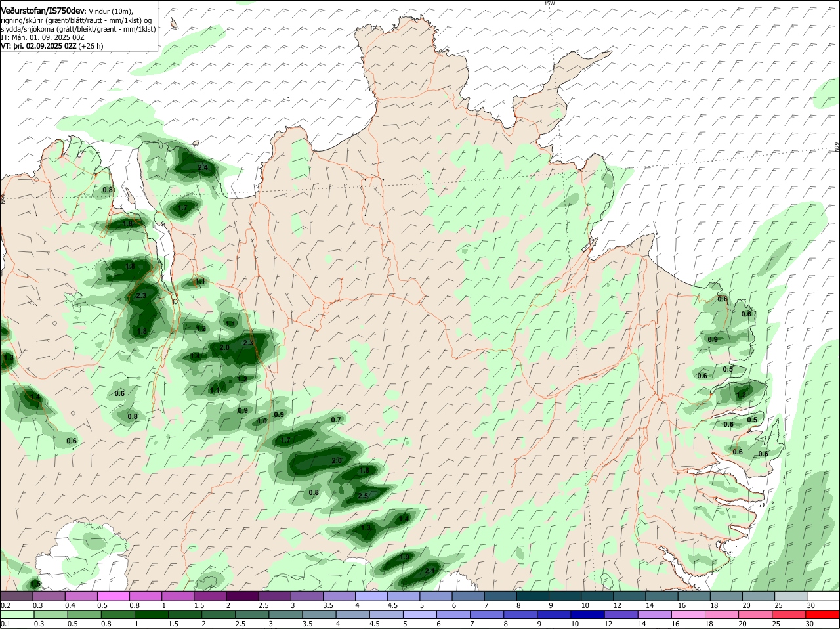Click the 1.0 precipitation value on the map
840x629 pixels.
pos(261,421)
